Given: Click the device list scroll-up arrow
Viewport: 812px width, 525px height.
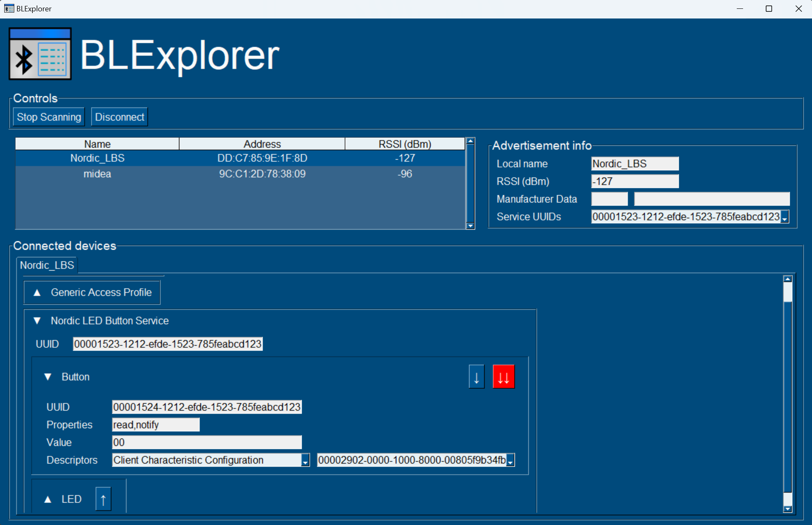Looking at the screenshot, I should pyautogui.click(x=470, y=141).
